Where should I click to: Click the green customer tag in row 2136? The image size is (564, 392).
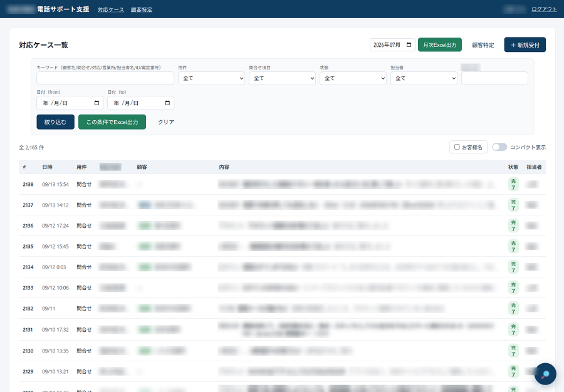145,225
